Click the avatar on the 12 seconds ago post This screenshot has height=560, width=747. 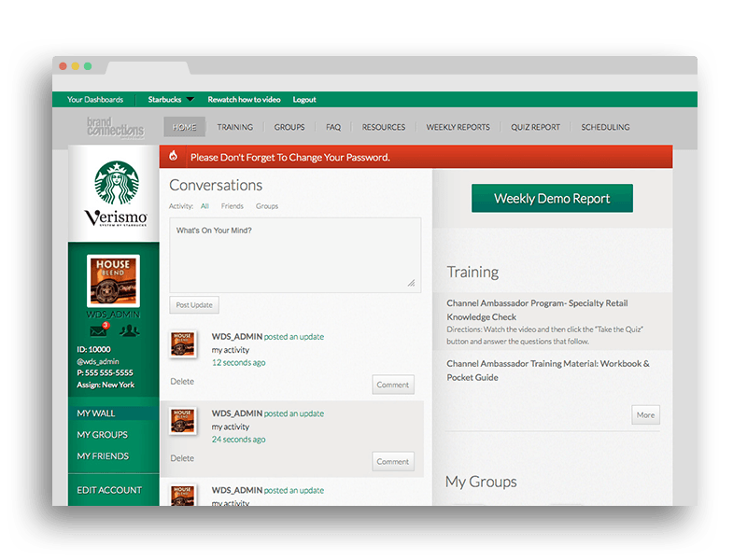tap(183, 343)
